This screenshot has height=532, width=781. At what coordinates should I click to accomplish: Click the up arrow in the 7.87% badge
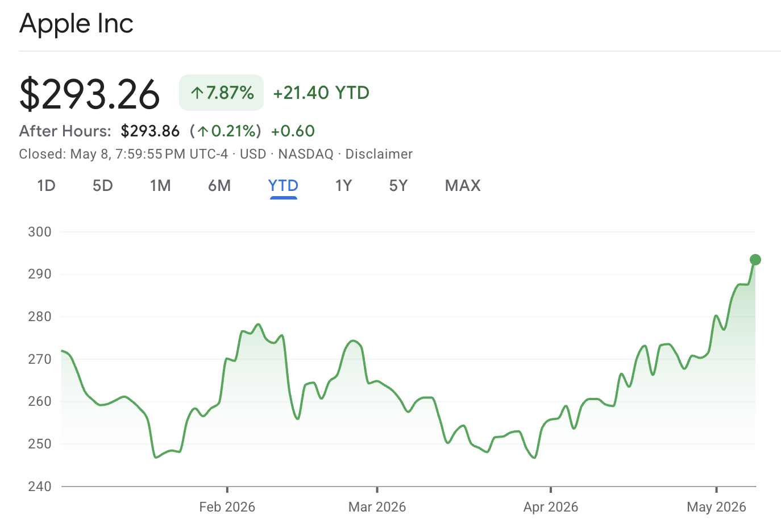pyautogui.click(x=197, y=93)
